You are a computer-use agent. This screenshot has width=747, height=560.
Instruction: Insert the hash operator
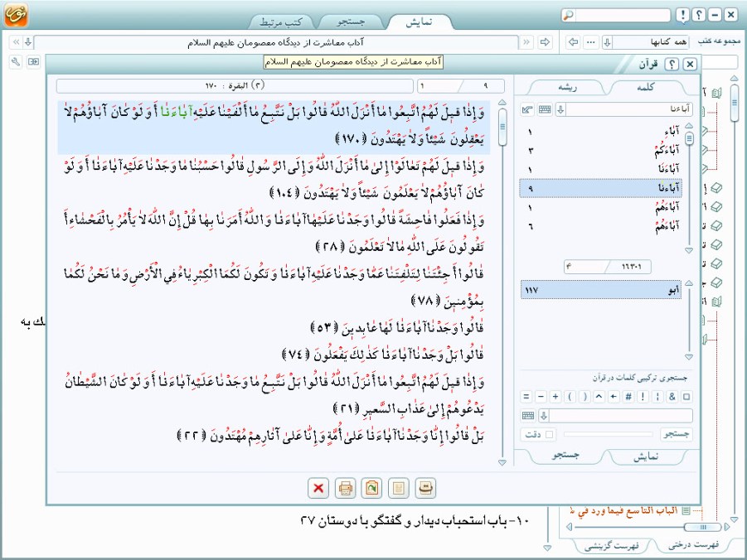click(x=628, y=396)
